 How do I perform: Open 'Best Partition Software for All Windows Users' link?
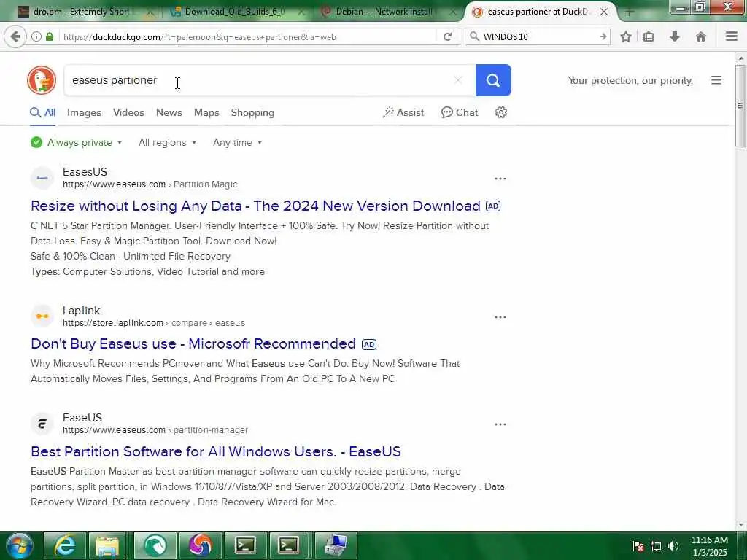pyautogui.click(x=216, y=451)
